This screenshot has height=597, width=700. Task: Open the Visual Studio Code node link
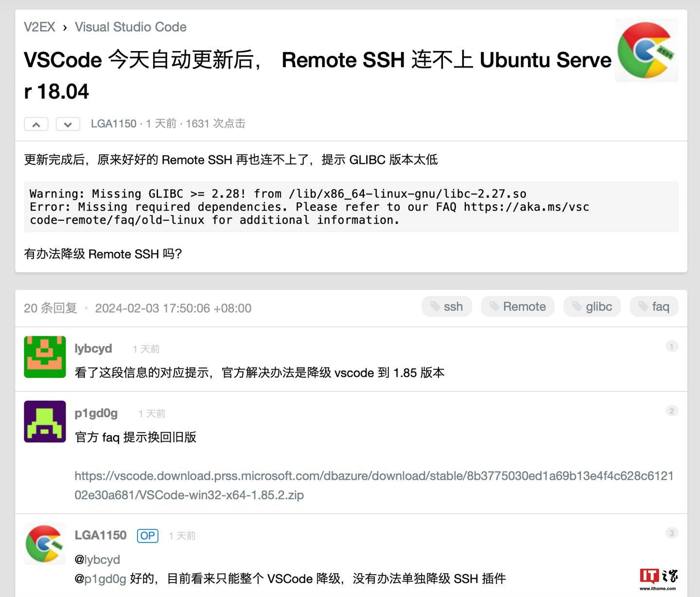pyautogui.click(x=130, y=27)
